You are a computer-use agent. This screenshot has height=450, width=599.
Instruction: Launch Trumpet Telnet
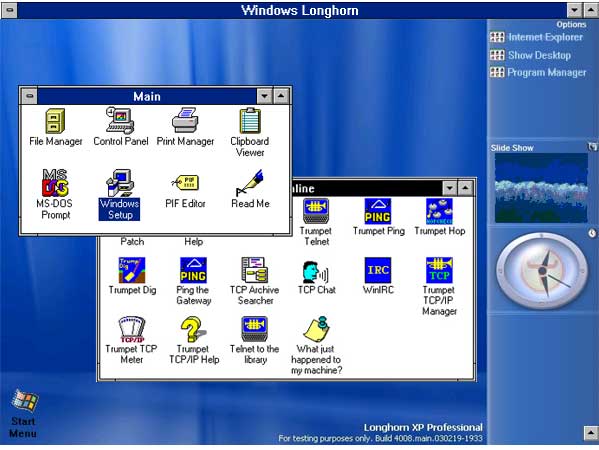[316, 222]
